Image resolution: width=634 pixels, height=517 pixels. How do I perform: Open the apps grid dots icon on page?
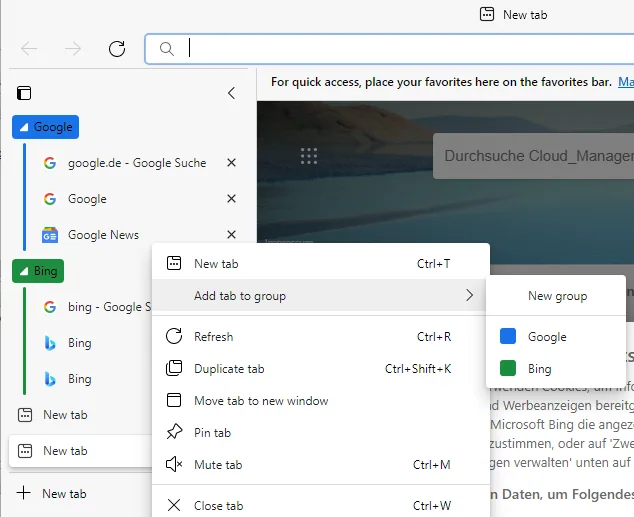coord(309,156)
